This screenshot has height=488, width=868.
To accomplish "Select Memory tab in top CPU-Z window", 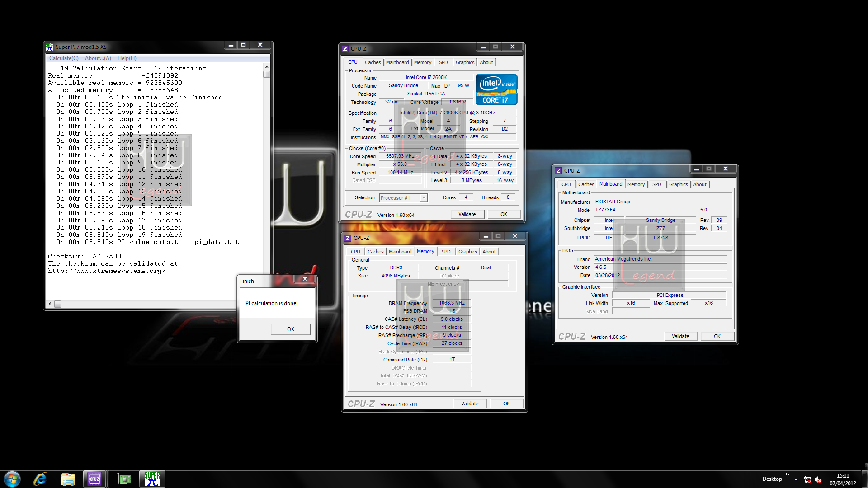I will pos(423,62).
